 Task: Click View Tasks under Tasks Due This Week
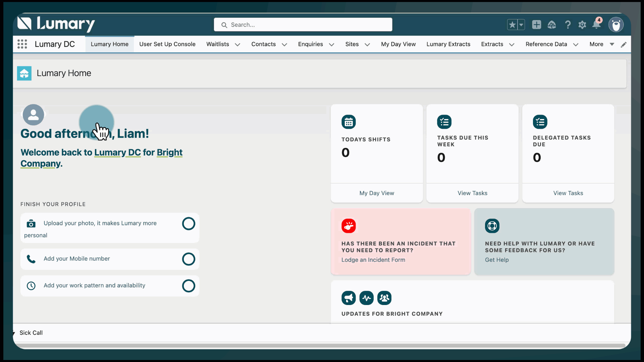(x=473, y=193)
